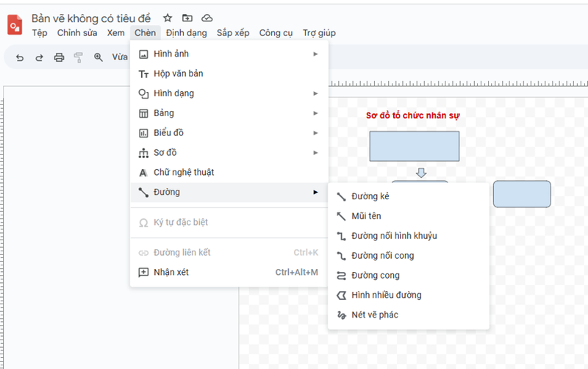Click the polyline shape icon

point(341,295)
